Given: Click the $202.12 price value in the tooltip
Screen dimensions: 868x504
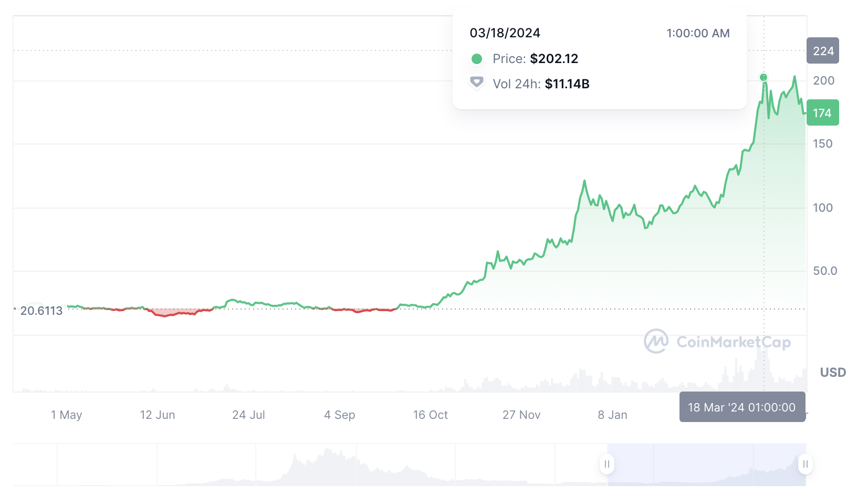Looking at the screenshot, I should tap(553, 59).
